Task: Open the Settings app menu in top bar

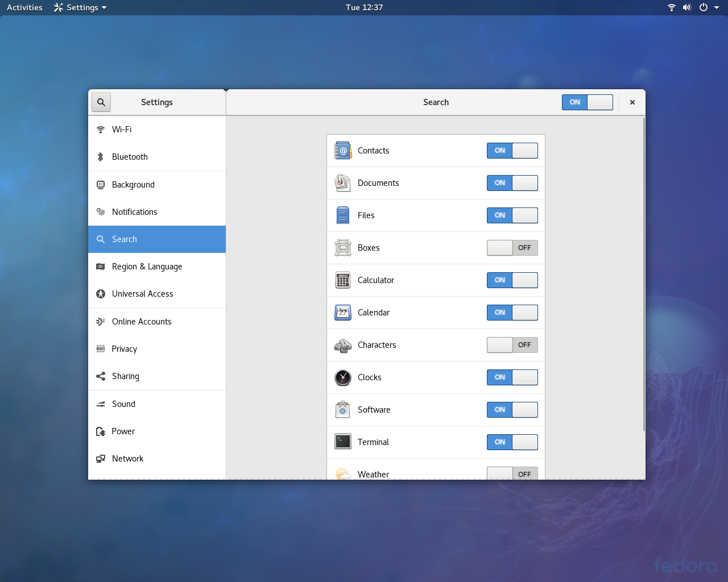Action: click(x=80, y=7)
